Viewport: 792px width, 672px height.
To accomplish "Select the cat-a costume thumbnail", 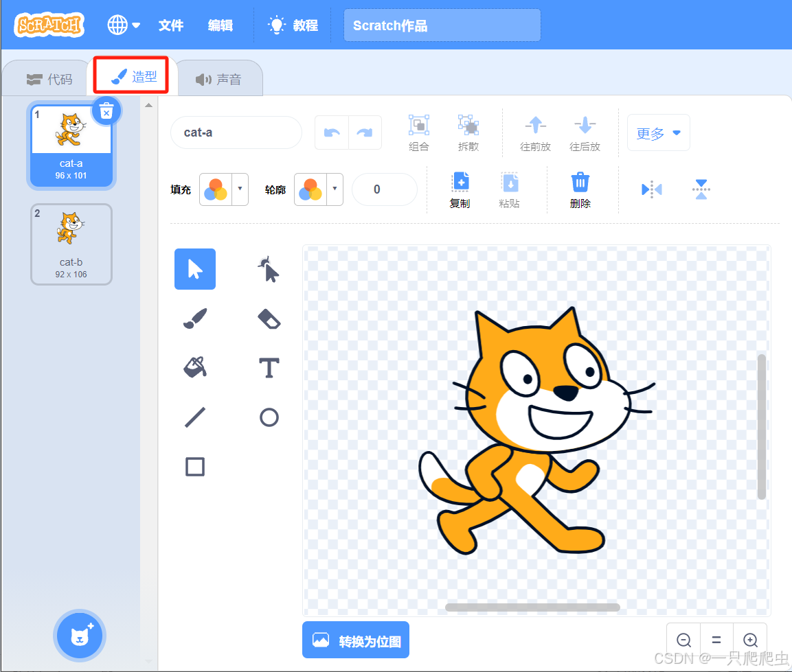I will tap(71, 145).
